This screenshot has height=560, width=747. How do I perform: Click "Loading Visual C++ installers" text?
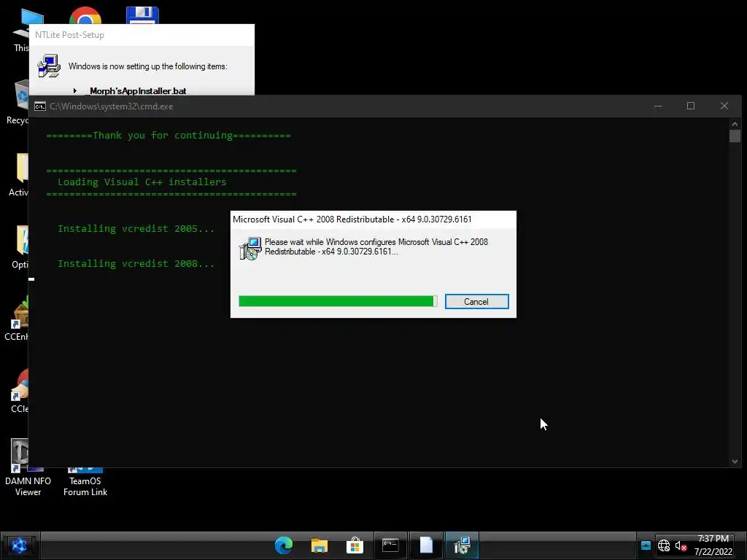click(x=142, y=182)
